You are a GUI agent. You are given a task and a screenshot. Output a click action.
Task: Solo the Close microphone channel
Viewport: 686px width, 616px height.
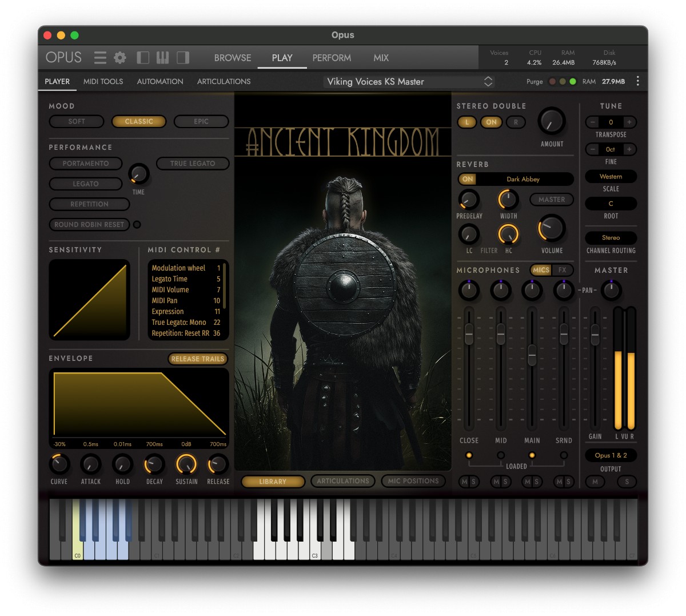click(x=473, y=482)
